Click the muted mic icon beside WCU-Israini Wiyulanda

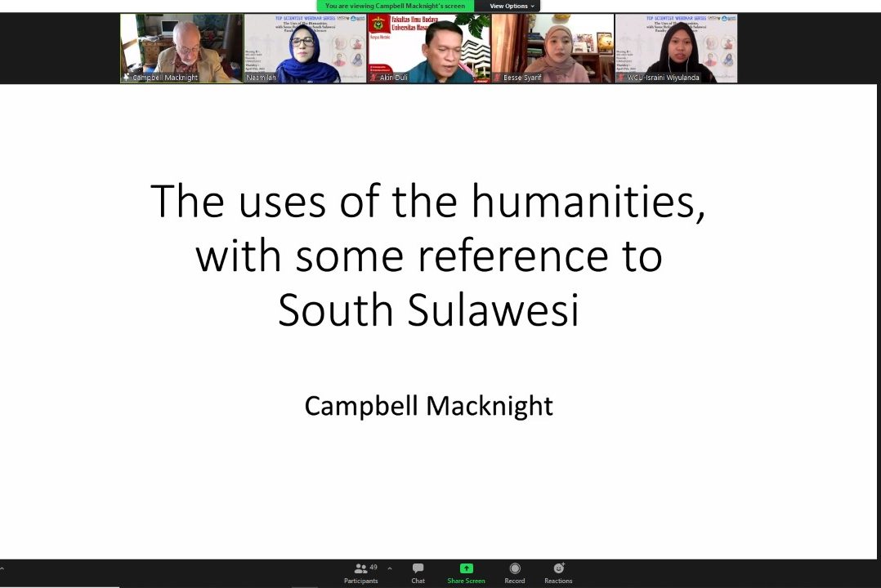coord(621,78)
